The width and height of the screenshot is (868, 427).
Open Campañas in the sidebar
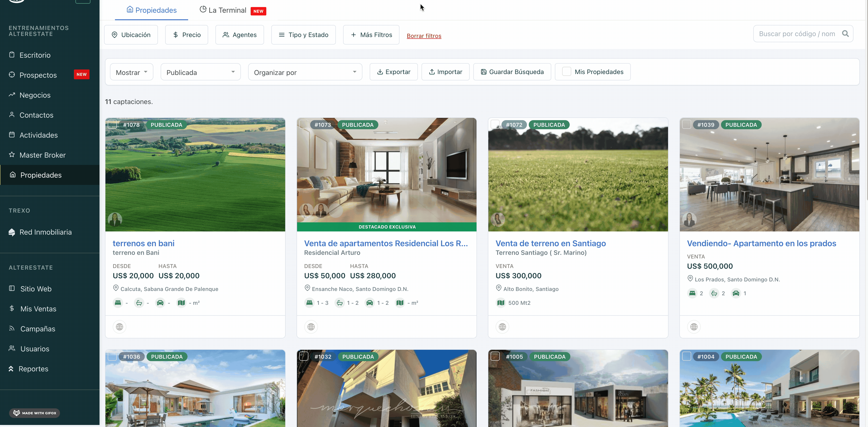pyautogui.click(x=38, y=329)
